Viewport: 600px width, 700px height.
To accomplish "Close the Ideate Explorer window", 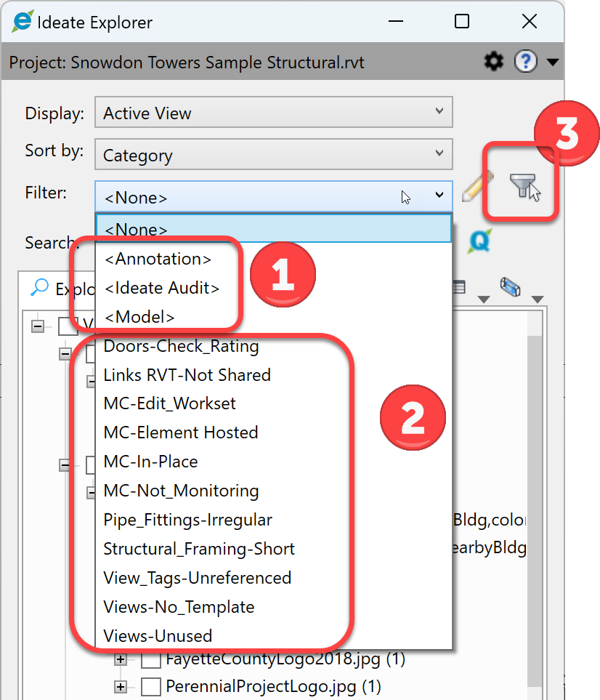I will pos(530,21).
